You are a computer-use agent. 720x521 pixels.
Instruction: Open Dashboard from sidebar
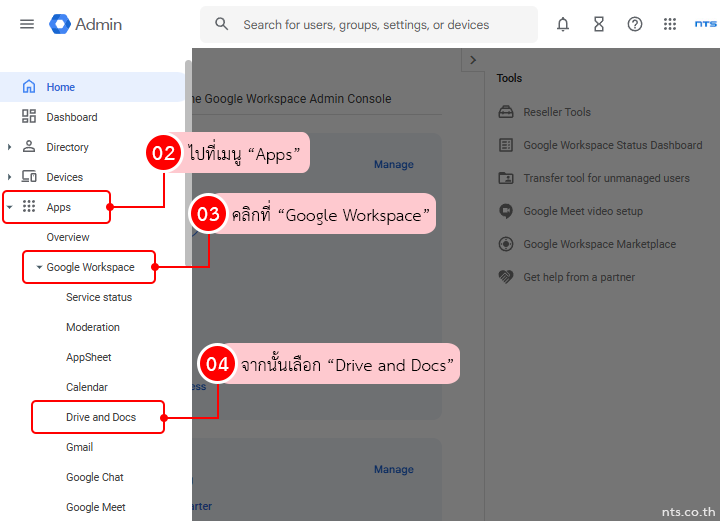[x=72, y=117]
